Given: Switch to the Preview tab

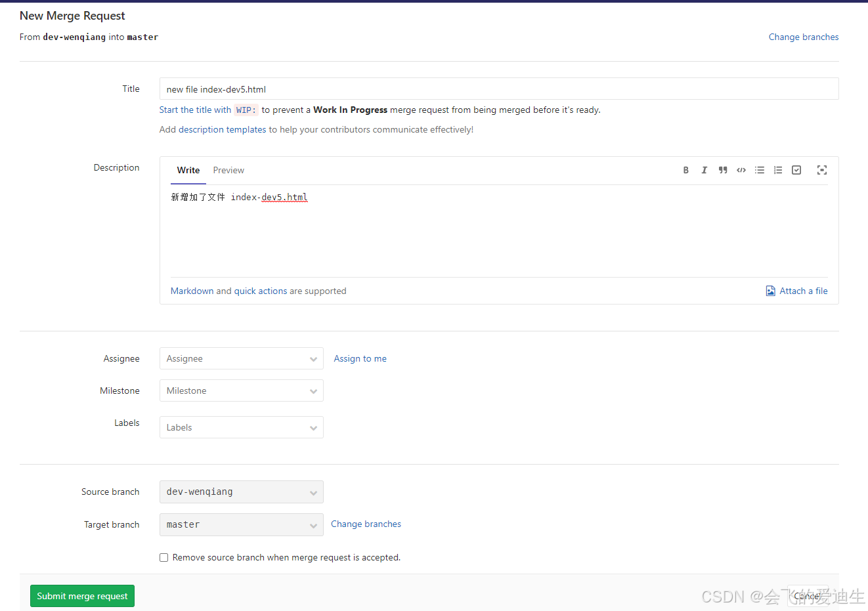Looking at the screenshot, I should click(x=228, y=170).
